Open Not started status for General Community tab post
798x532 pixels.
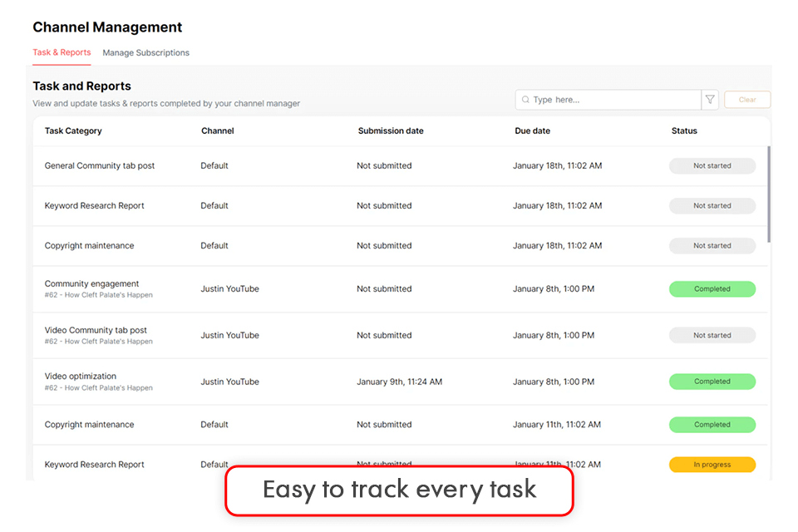point(712,166)
